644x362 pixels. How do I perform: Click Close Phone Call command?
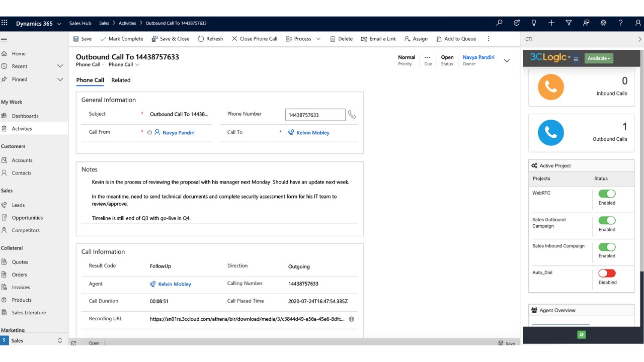[255, 39]
